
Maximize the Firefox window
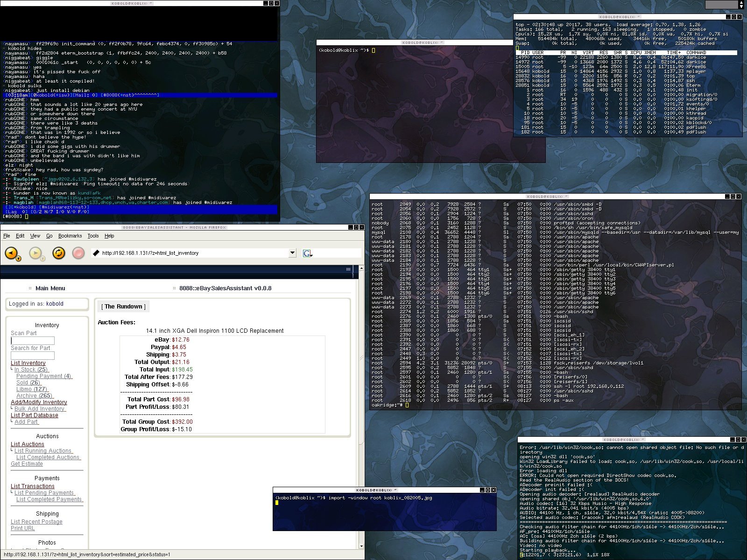tap(356, 227)
